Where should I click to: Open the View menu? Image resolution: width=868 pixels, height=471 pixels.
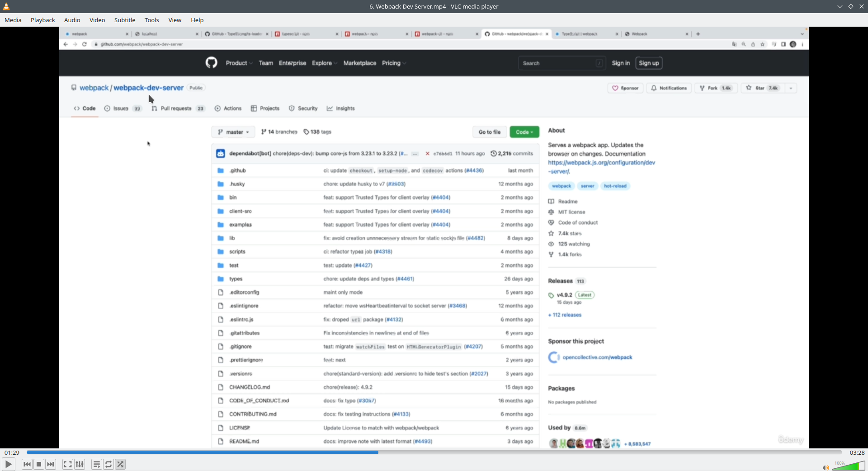[175, 20]
